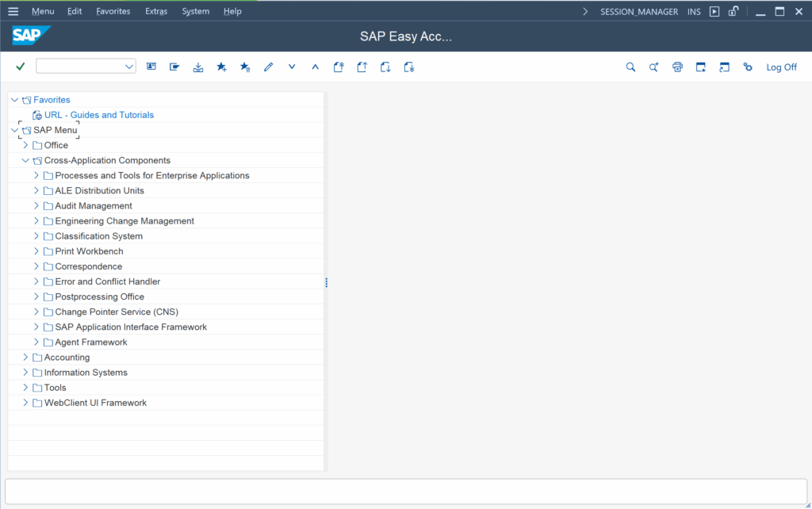Click the Log Off button
The height and width of the screenshot is (509, 812).
[781, 67]
